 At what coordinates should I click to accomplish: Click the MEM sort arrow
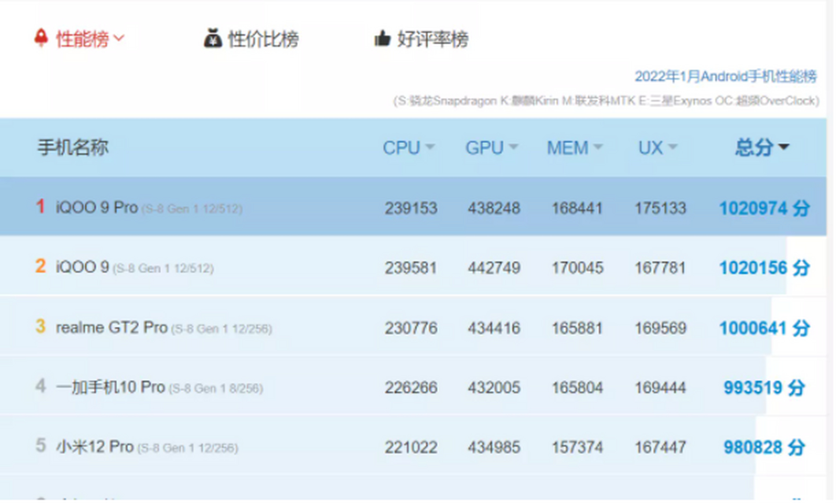point(598,147)
